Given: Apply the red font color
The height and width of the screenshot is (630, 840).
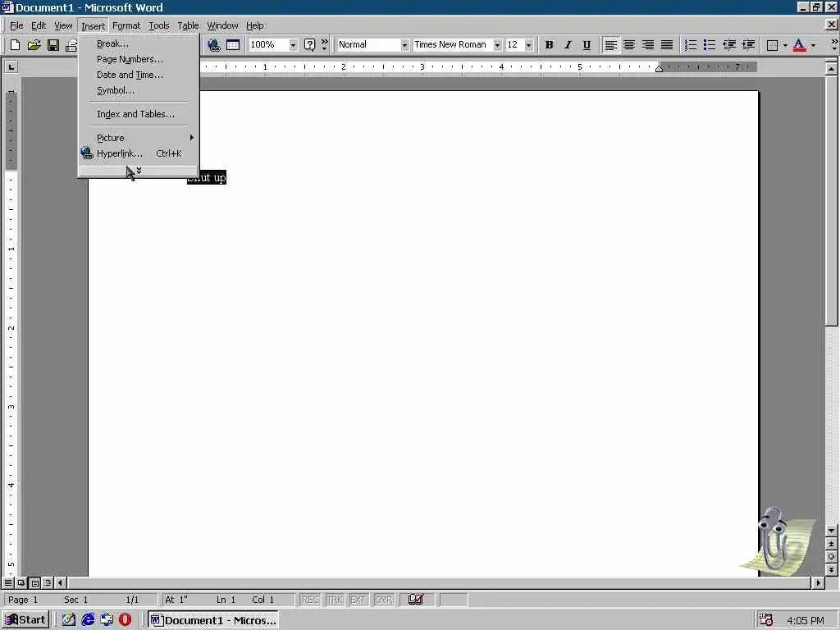Looking at the screenshot, I should coord(799,45).
